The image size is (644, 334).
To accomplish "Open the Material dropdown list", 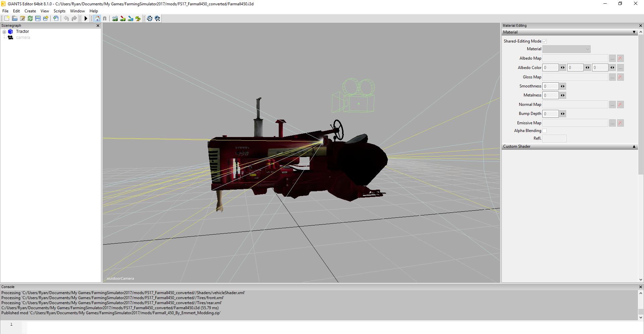I will (566, 49).
